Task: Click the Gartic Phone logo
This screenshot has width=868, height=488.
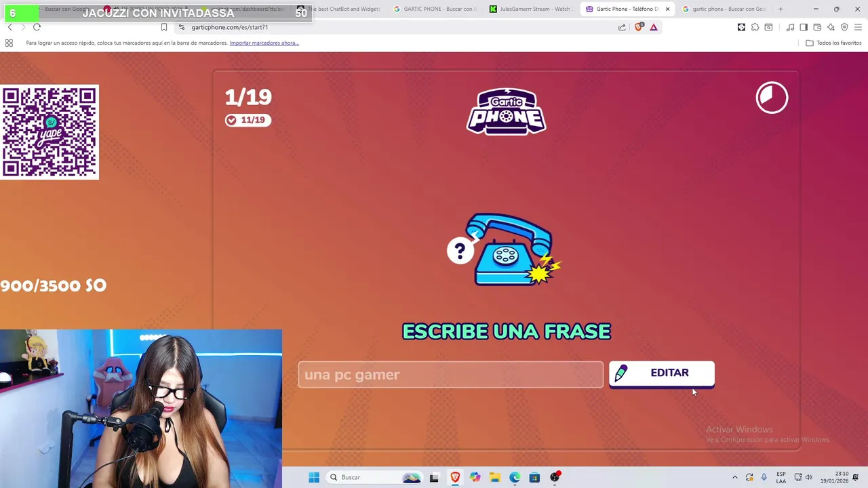Action: point(506,112)
